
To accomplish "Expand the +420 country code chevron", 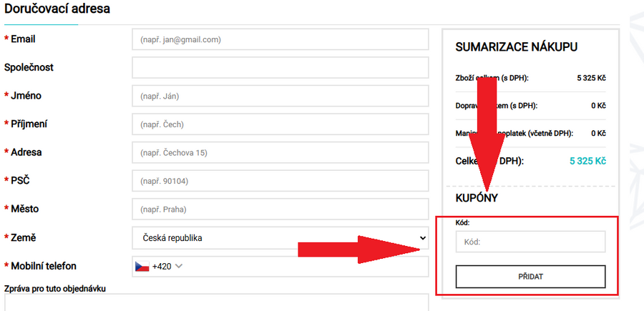I will (179, 266).
